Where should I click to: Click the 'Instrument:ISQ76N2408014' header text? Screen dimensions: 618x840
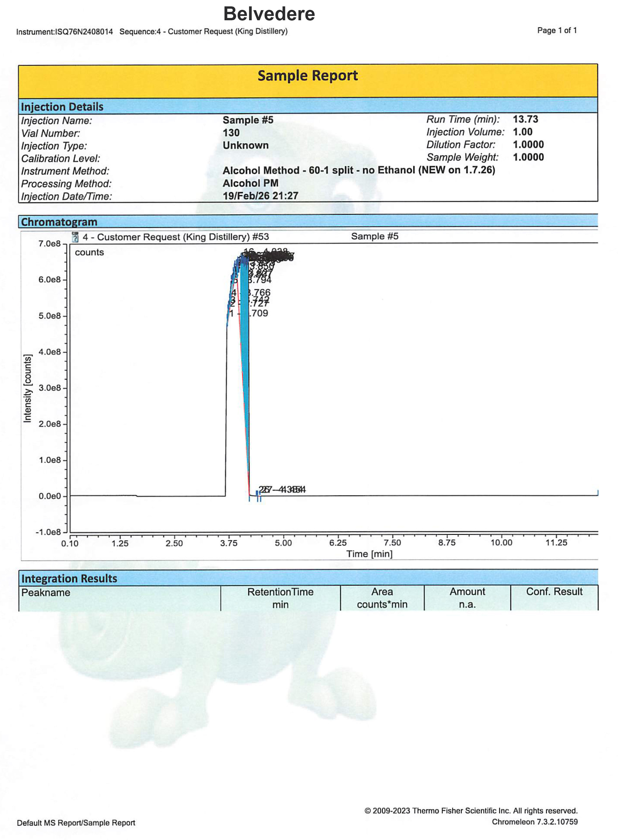tap(64, 32)
